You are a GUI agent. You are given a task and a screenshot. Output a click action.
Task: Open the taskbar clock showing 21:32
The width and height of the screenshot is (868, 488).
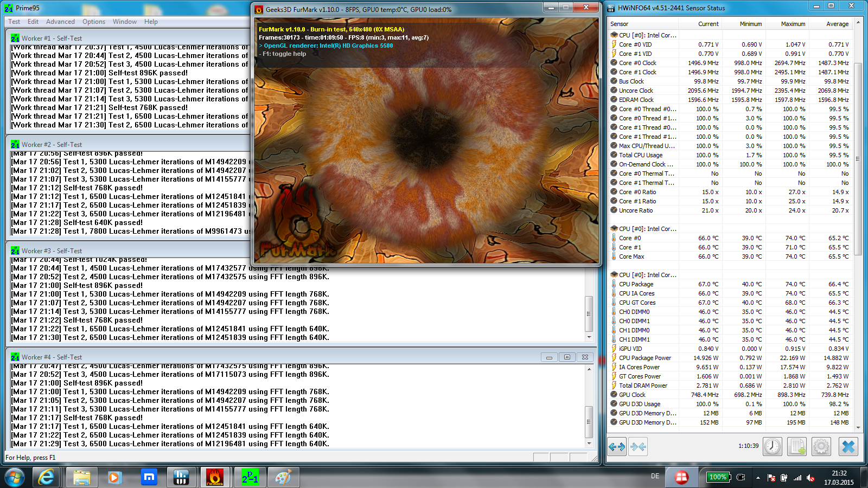[x=839, y=478]
